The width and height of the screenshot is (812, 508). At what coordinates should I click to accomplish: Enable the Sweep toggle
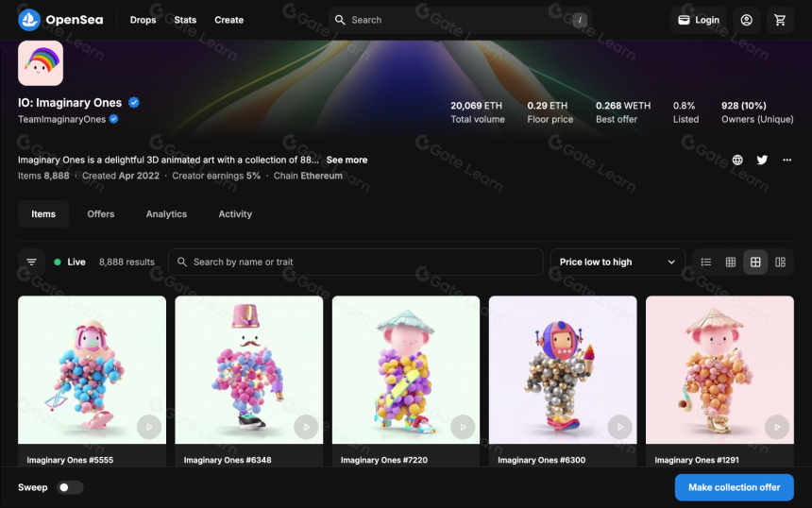(70, 487)
